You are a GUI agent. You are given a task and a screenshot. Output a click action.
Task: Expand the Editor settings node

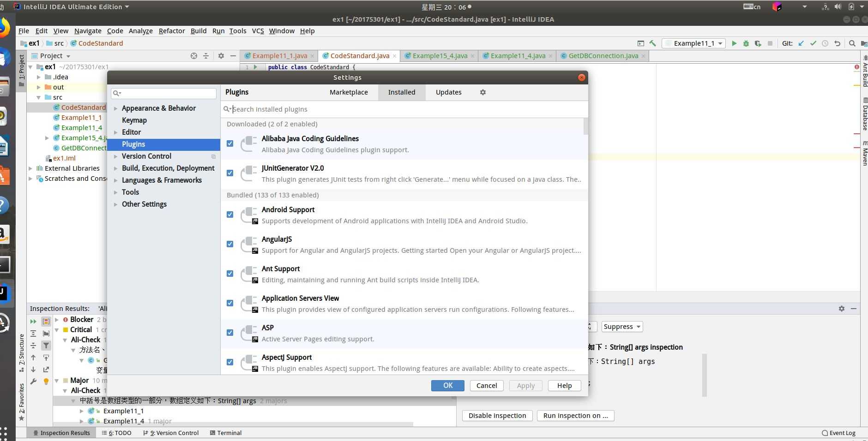115,132
